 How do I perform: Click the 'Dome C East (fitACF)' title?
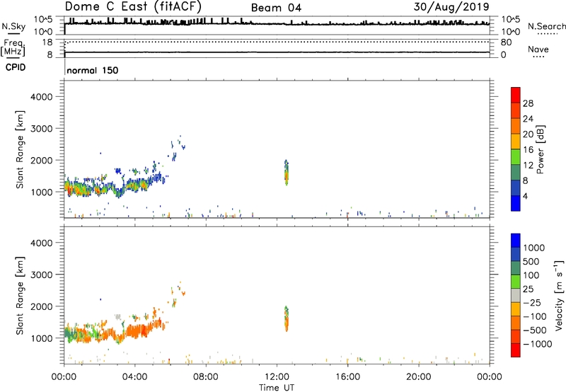click(x=133, y=6)
